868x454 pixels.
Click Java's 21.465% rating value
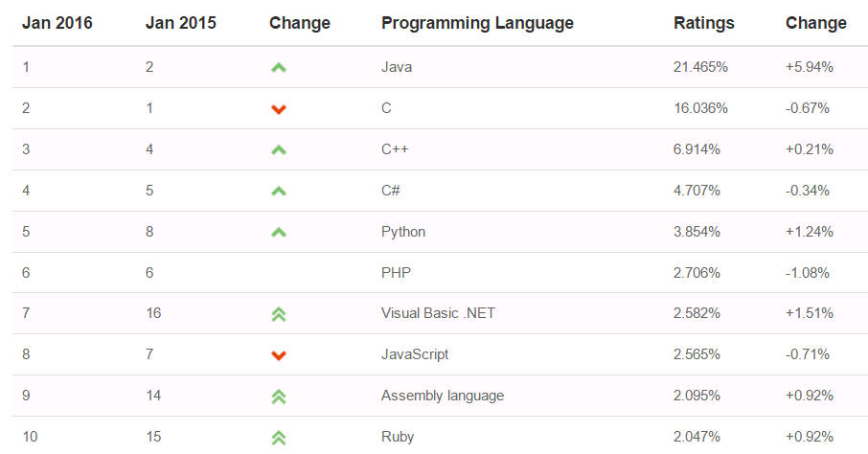[701, 67]
